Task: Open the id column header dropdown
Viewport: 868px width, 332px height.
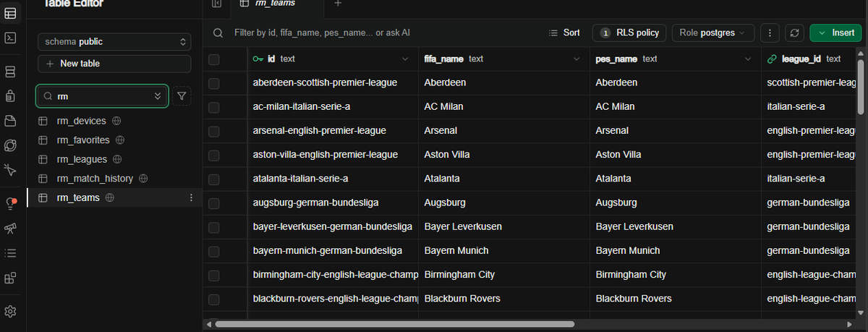Action: [x=405, y=59]
